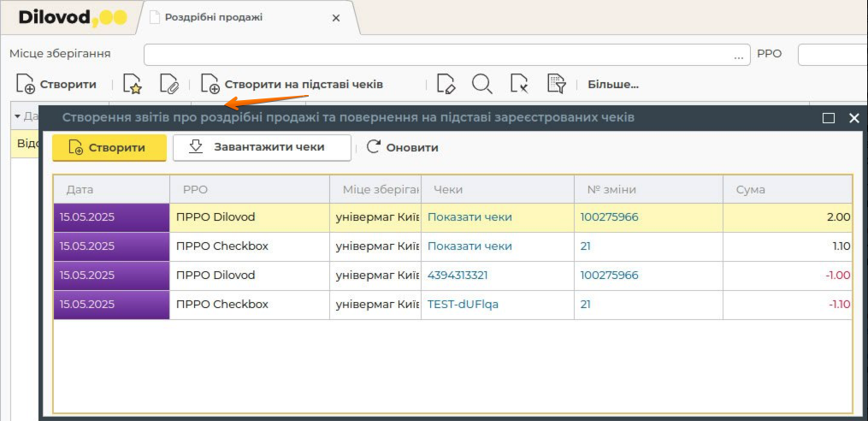Click the Dilovod logo
Screen dimensions: 868x421
tap(73, 18)
